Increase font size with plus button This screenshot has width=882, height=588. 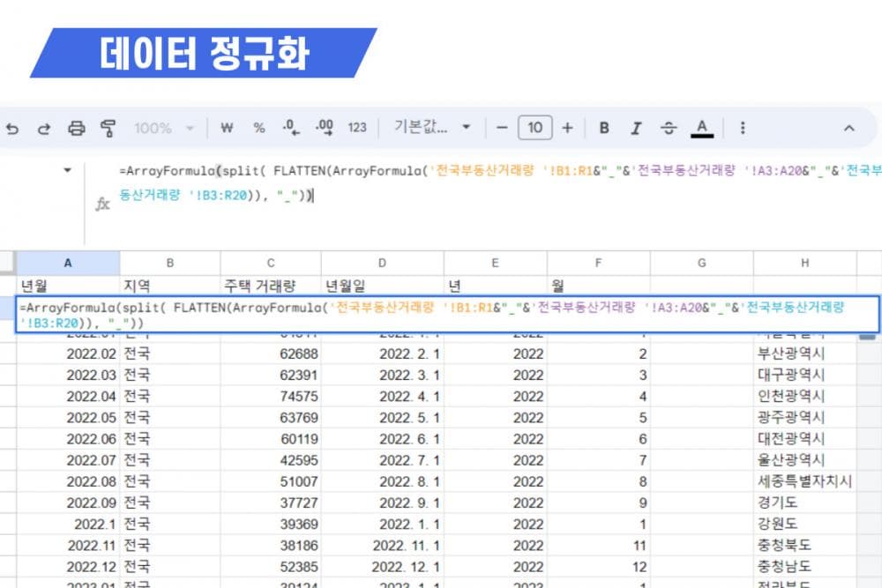[x=567, y=128]
